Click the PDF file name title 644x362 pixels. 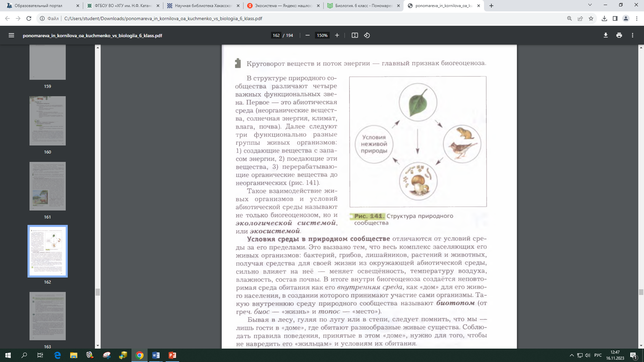[x=92, y=36]
